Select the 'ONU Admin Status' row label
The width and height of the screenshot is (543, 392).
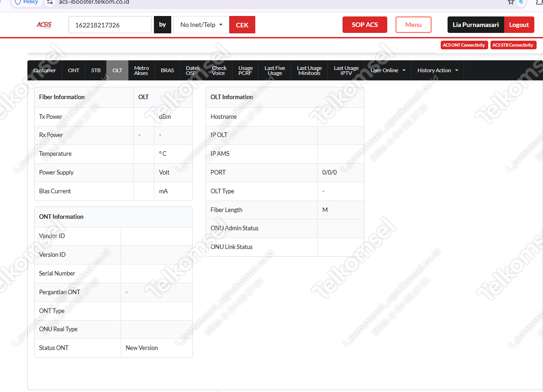[234, 228]
